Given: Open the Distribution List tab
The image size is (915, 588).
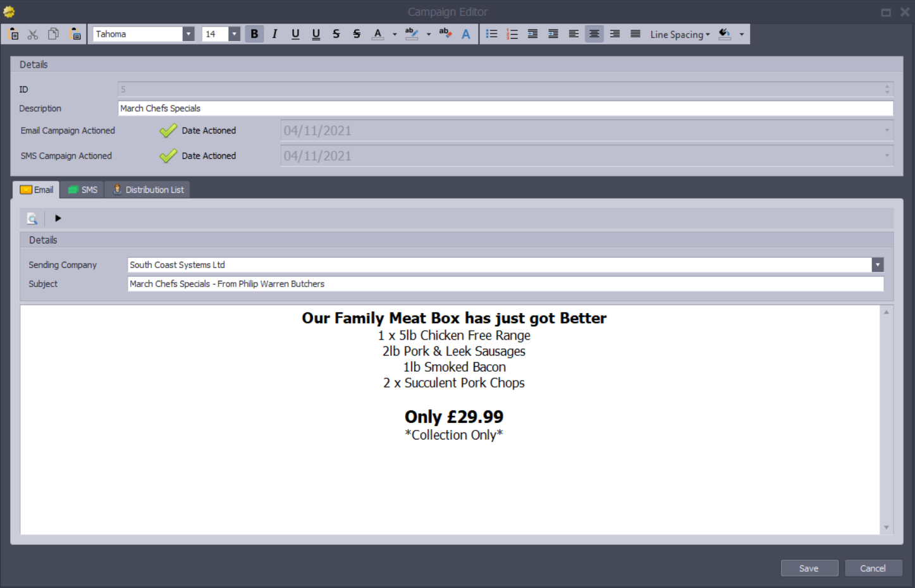Looking at the screenshot, I should (149, 190).
